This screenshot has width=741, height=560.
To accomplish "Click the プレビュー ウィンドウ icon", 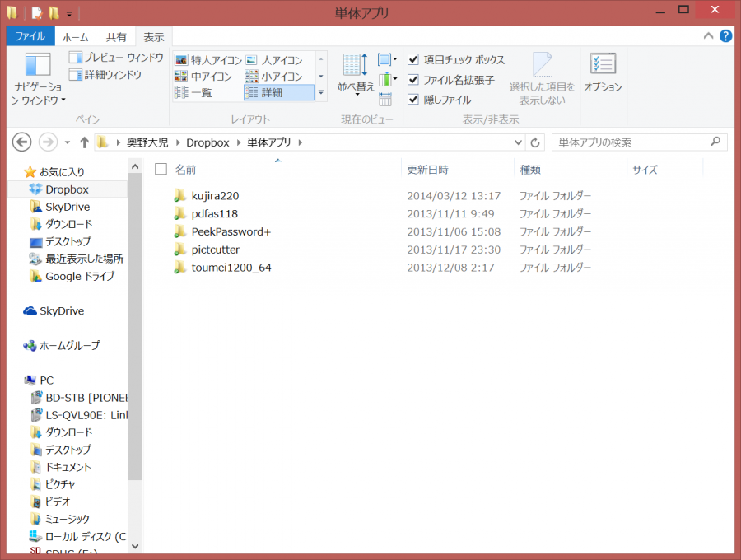I will [x=76, y=58].
